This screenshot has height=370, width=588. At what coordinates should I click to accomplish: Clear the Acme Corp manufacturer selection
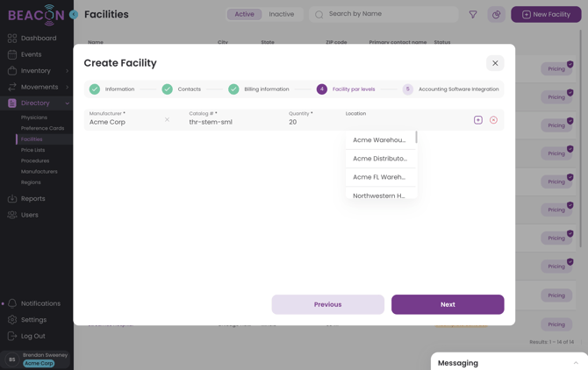click(167, 120)
